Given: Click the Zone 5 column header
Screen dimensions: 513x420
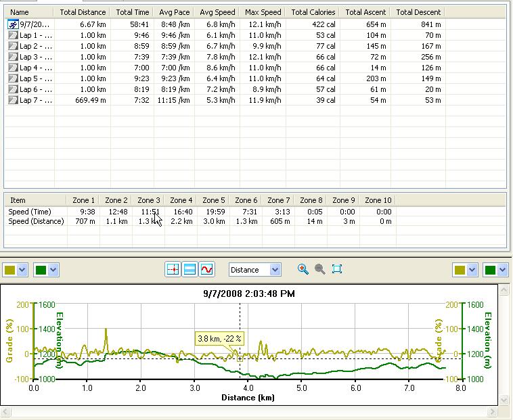Looking at the screenshot, I should [x=213, y=200].
